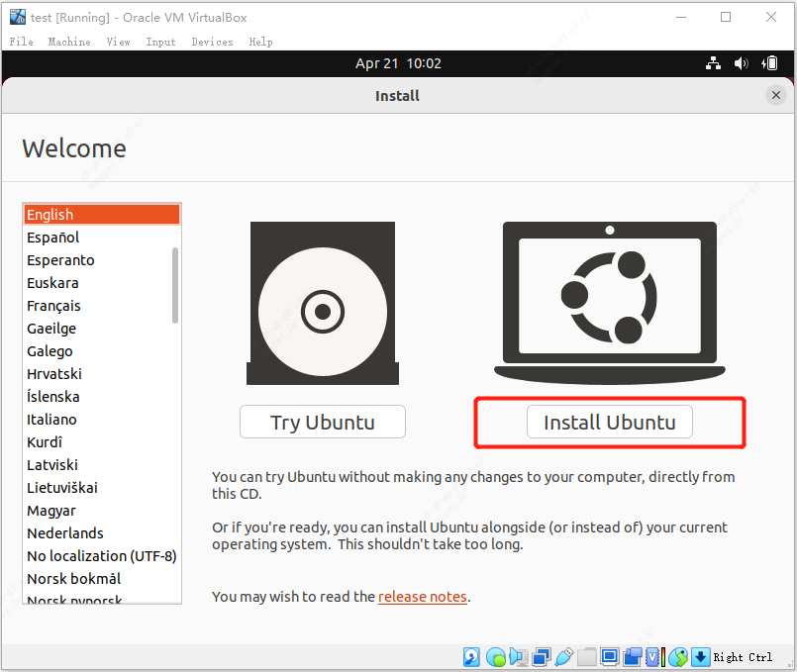The image size is (797, 672).
Task: Click the Ubuntu network icon in top bar
Action: tap(713, 63)
